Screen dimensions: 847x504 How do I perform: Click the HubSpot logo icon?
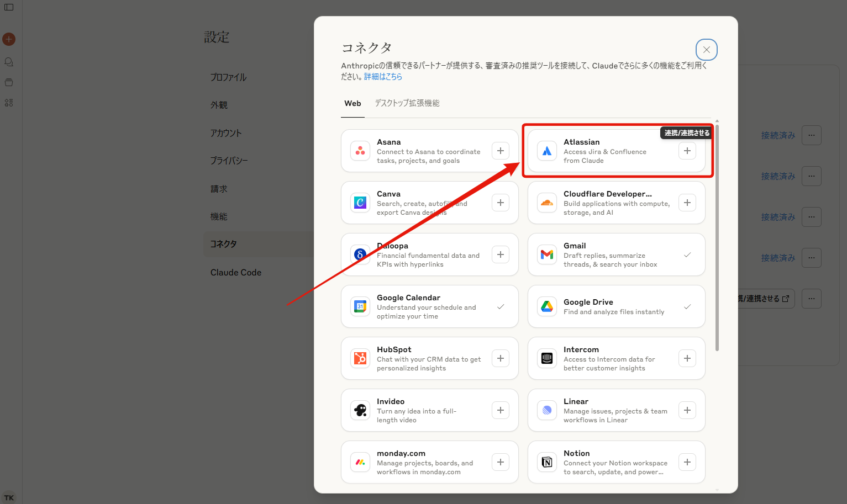coord(360,358)
